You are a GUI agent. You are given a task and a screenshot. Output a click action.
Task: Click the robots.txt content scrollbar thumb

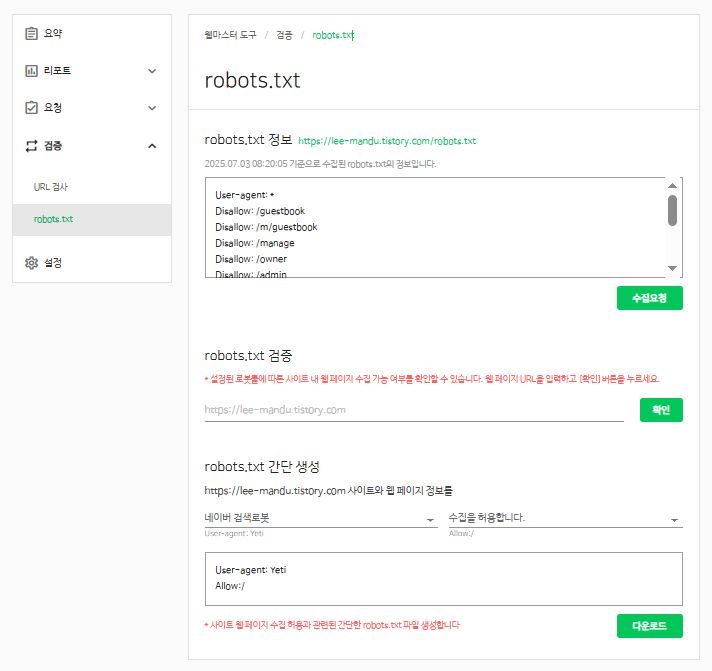672,210
